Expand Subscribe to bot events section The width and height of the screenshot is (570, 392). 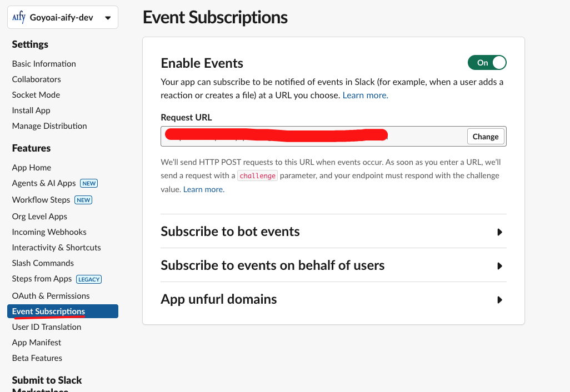point(333,232)
